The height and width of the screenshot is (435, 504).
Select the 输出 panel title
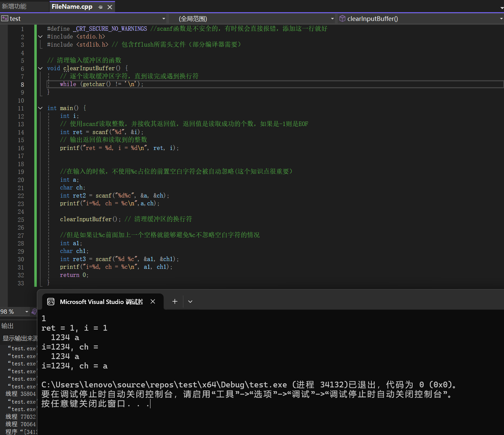tap(7, 326)
